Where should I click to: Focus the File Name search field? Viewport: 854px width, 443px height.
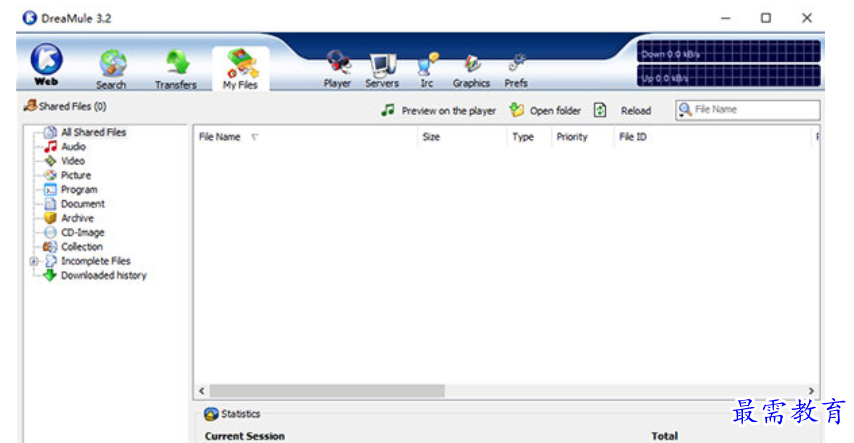[748, 110]
